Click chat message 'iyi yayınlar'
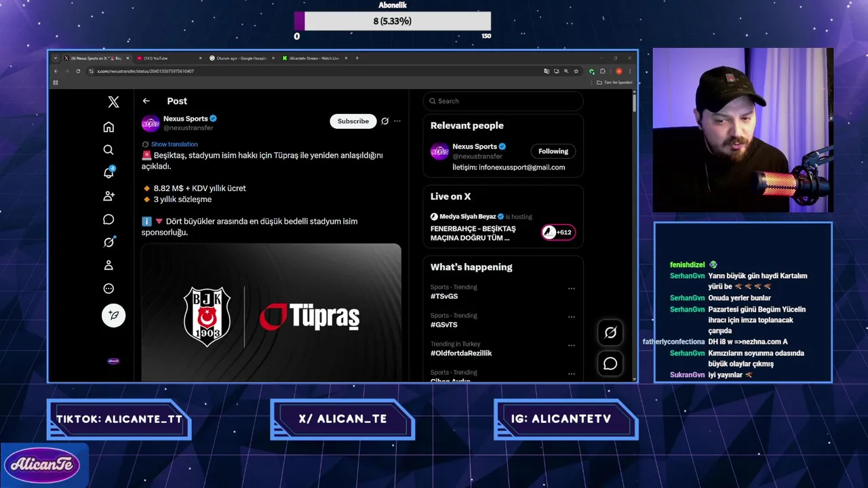This screenshot has height=488, width=868. click(725, 375)
